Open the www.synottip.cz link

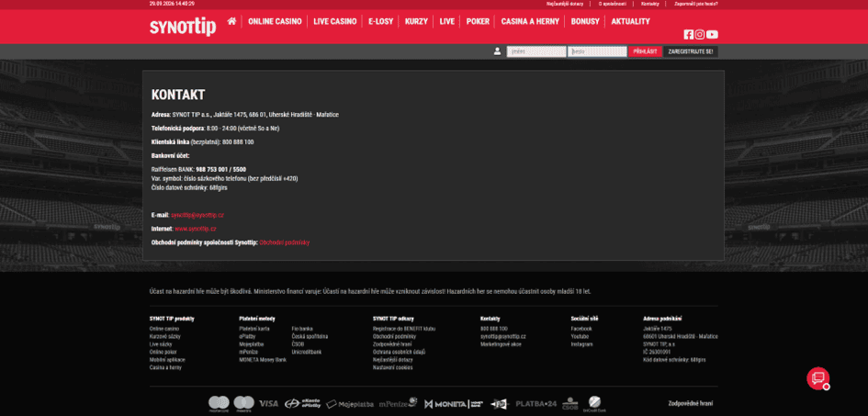[x=196, y=229]
